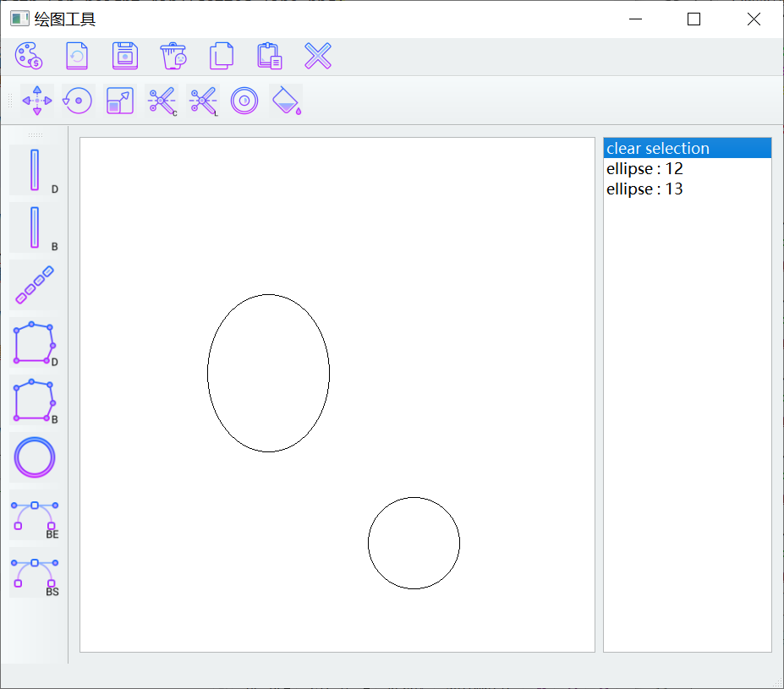Select the curve tool labeled BE

click(x=35, y=515)
